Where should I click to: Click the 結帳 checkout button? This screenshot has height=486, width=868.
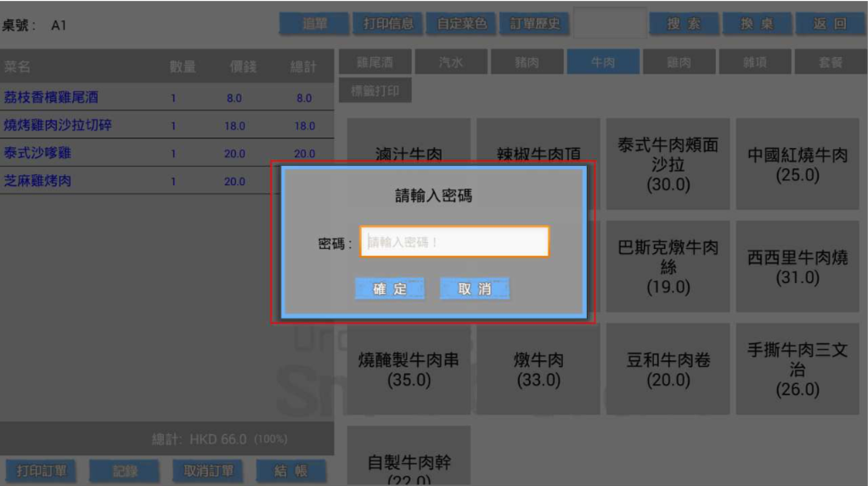click(x=291, y=471)
